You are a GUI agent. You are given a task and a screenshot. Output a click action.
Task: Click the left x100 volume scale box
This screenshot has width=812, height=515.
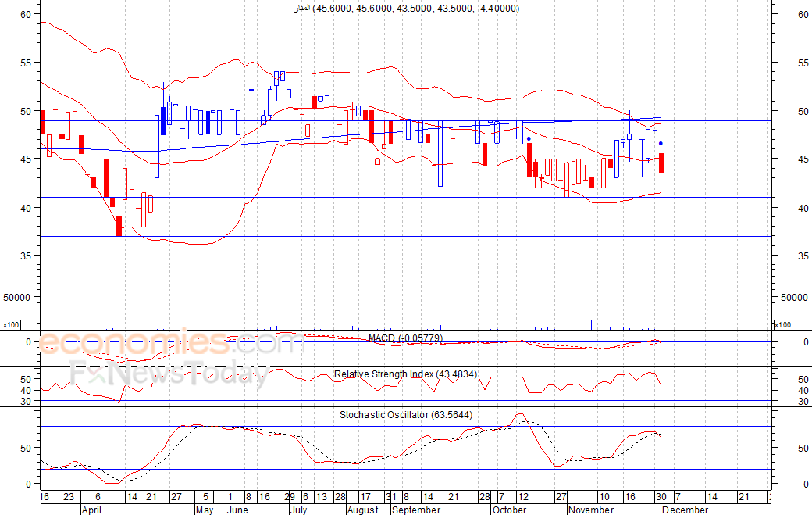[11, 324]
